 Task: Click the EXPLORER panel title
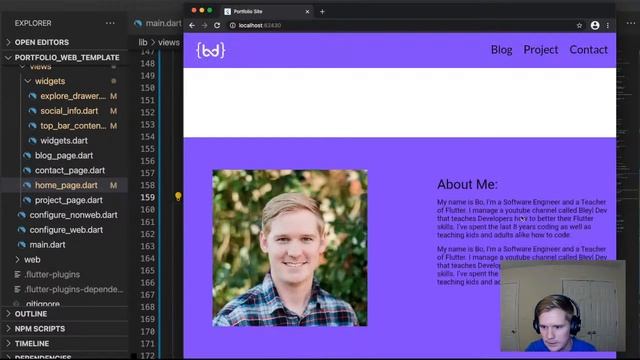point(33,23)
